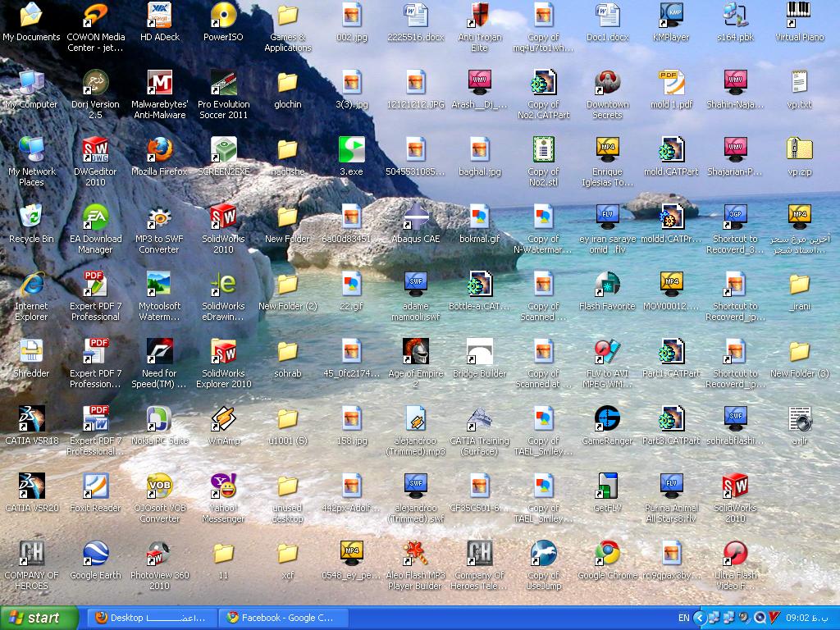Click the Google Chrome desktop shortcut

607,554
